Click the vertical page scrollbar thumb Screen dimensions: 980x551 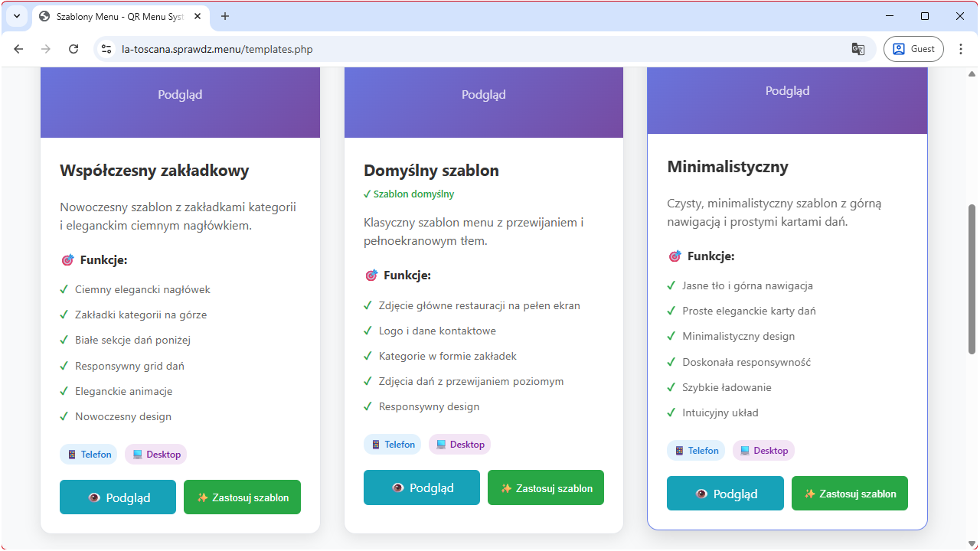(x=972, y=279)
